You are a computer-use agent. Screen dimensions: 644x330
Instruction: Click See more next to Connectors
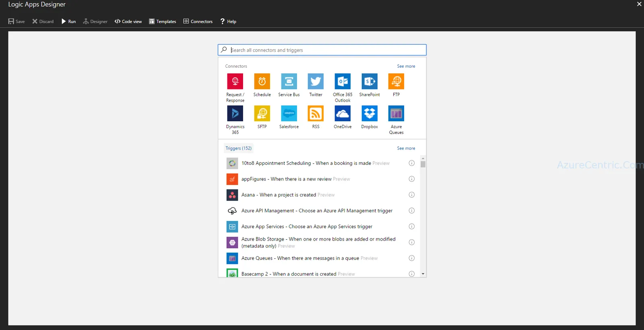[406, 66]
